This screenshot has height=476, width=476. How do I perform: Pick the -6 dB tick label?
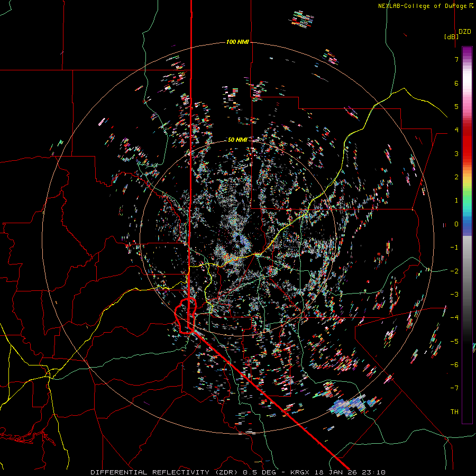pos(454,365)
